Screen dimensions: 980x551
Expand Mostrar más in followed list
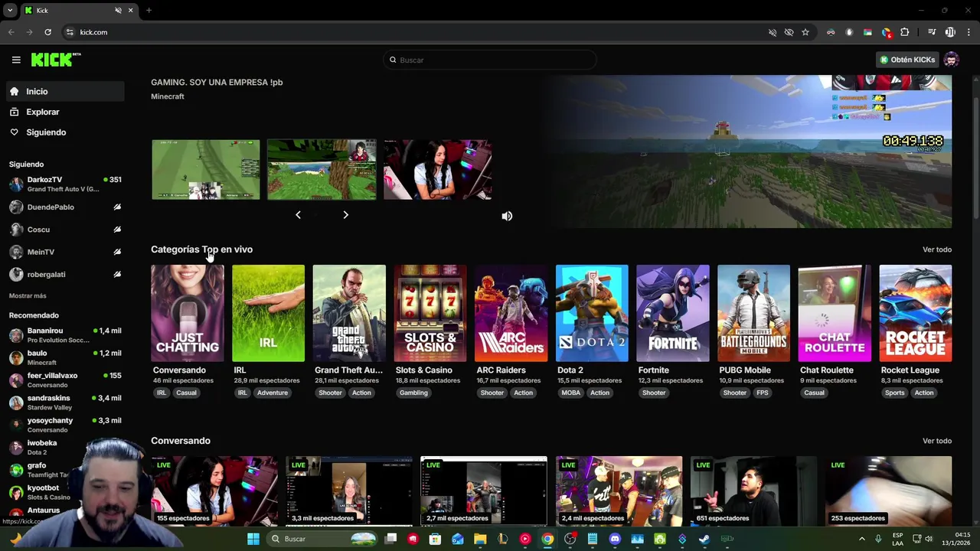point(28,295)
